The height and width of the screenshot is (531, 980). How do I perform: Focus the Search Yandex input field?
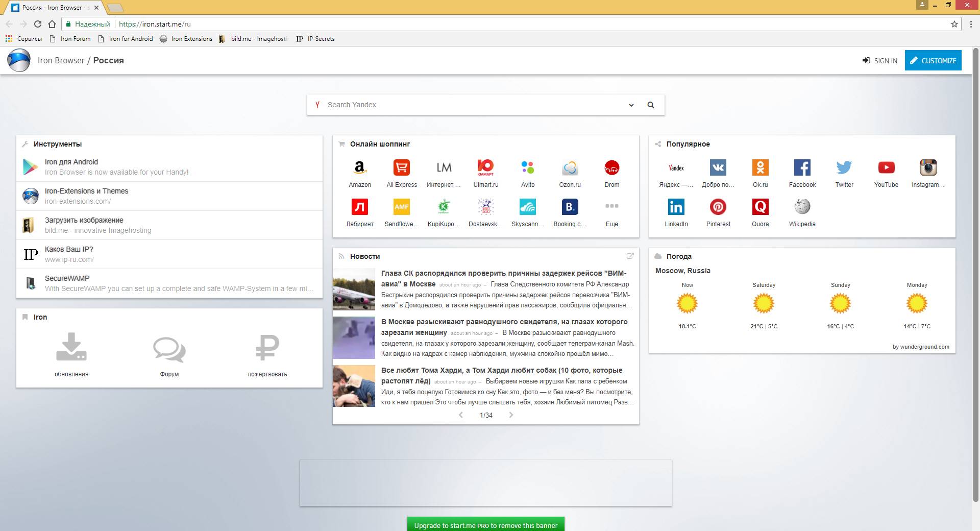point(475,105)
